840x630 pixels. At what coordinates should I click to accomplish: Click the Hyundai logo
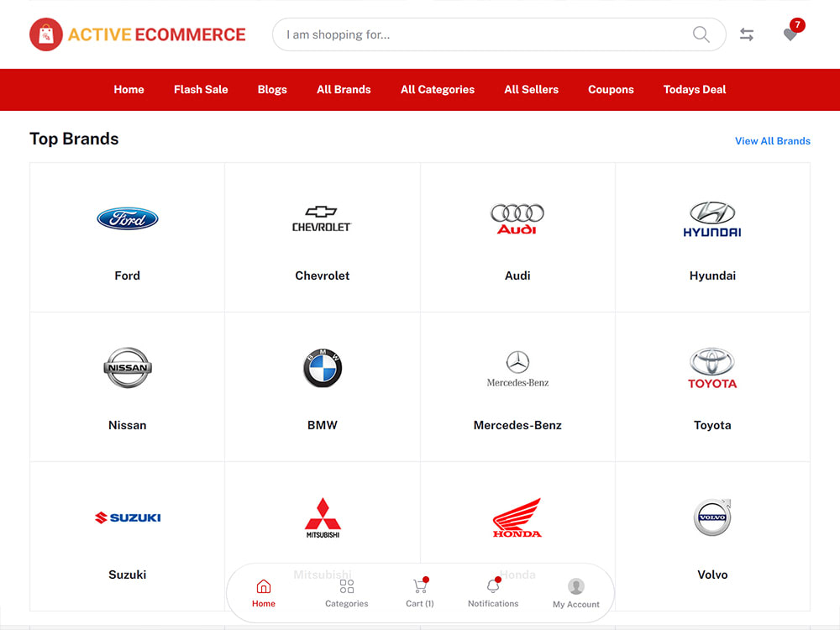tap(712, 219)
